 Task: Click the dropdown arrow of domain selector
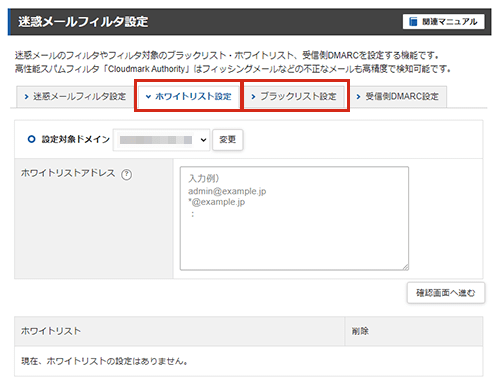tap(203, 140)
